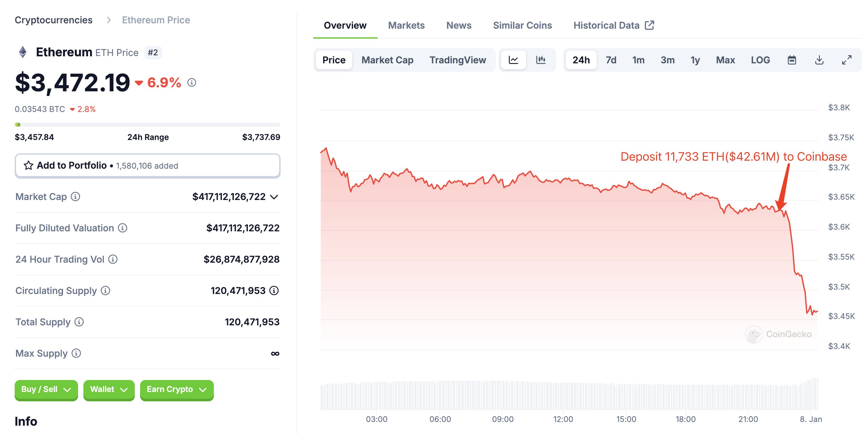Image resolution: width=868 pixels, height=434 pixels.
Task: Toggle LOG scale on chart
Action: (760, 60)
